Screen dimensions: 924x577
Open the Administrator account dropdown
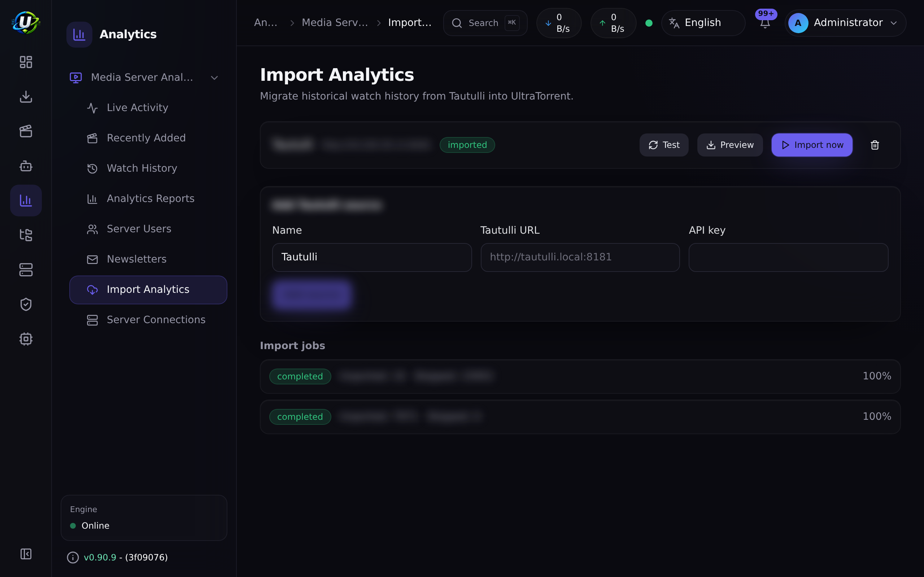[845, 23]
